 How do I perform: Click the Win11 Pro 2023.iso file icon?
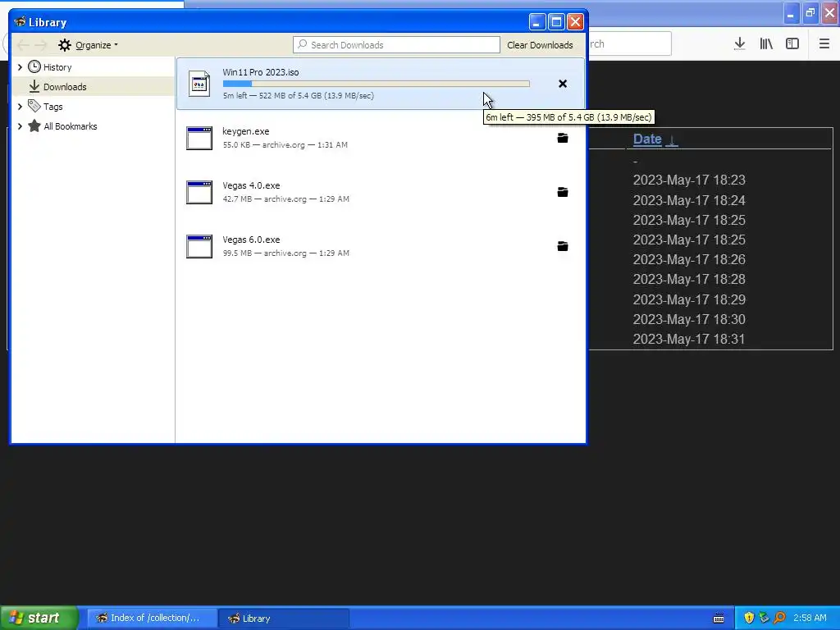(x=199, y=84)
